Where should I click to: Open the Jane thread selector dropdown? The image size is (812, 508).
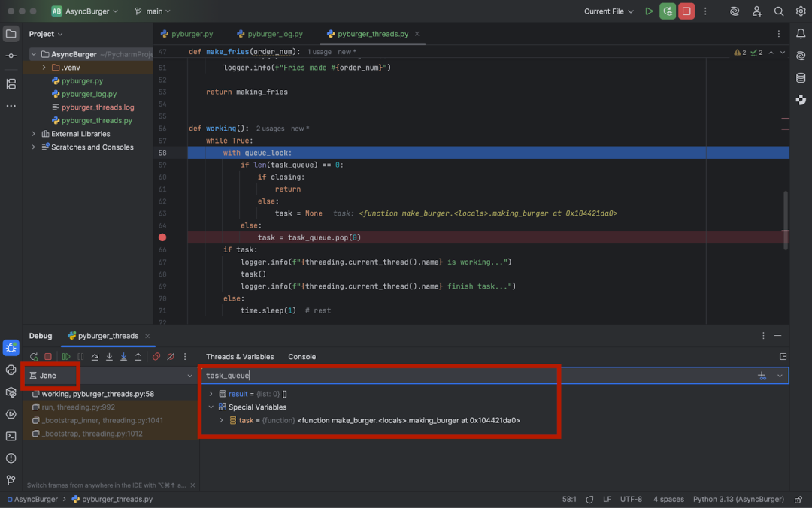coord(111,376)
